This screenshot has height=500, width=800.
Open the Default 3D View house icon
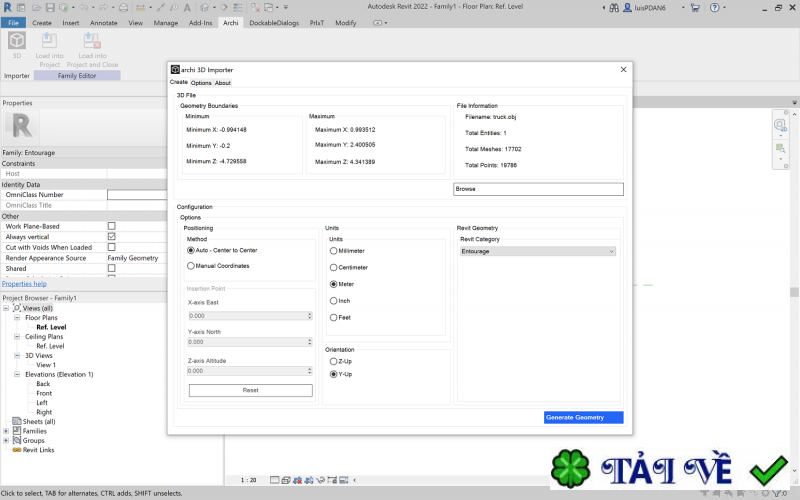(x=204, y=8)
